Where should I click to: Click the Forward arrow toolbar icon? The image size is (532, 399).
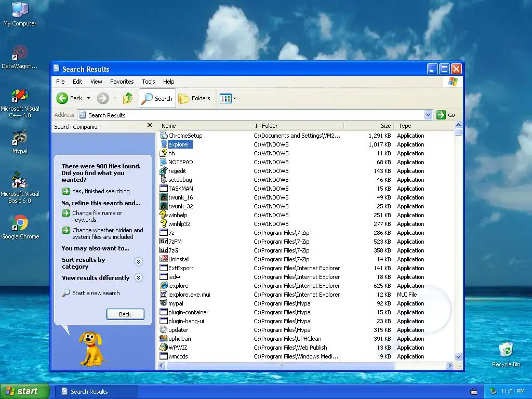tap(103, 98)
